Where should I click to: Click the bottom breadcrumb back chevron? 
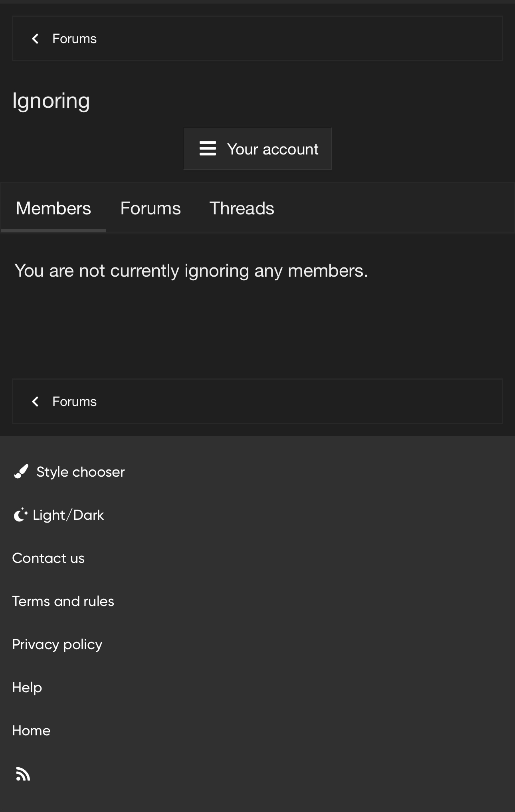click(35, 402)
